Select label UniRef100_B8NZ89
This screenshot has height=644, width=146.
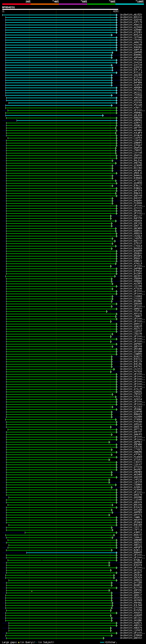pyautogui.click(x=131, y=118)
